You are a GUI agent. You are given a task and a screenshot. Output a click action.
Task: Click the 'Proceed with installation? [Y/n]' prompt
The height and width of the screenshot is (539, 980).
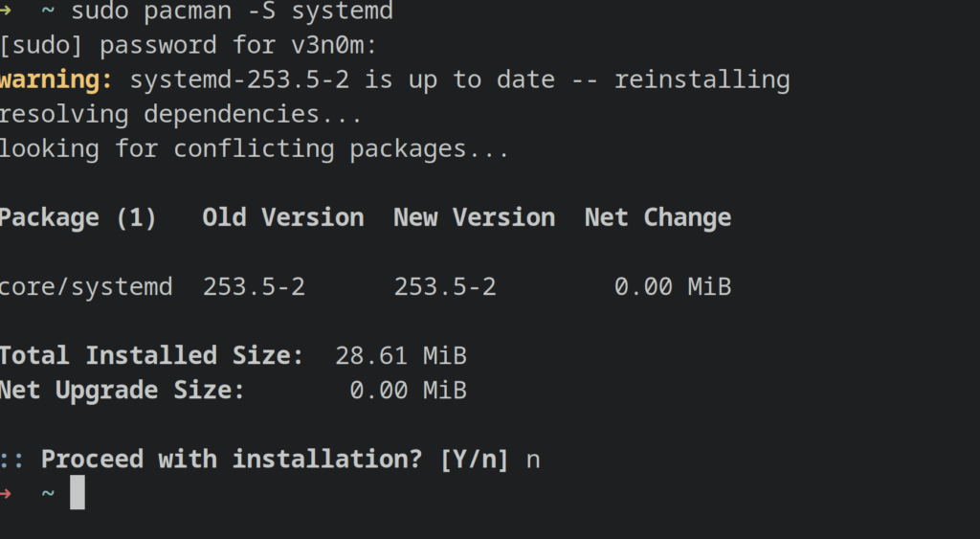pos(274,460)
